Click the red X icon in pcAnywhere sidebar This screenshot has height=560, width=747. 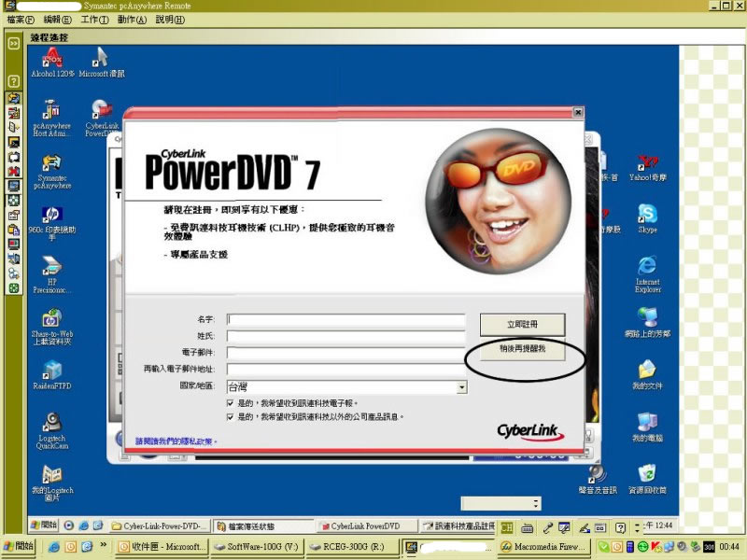click(14, 171)
